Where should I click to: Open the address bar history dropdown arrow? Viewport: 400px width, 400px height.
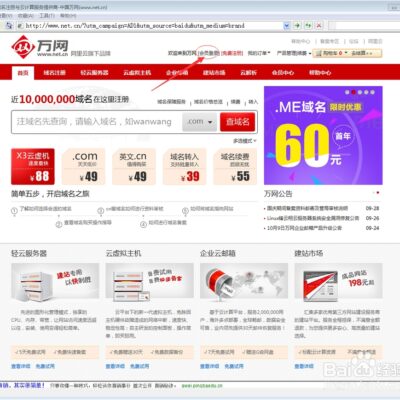click(287, 25)
